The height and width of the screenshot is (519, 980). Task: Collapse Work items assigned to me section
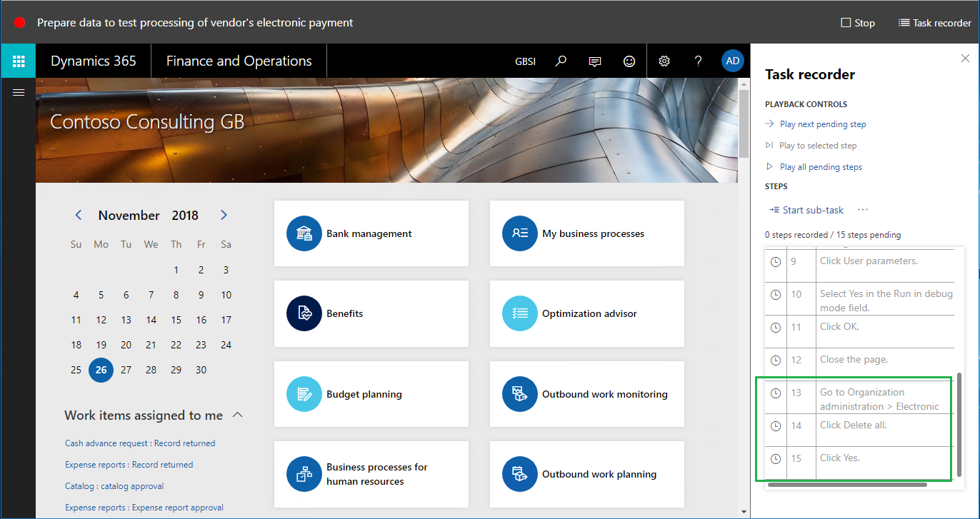(x=238, y=415)
